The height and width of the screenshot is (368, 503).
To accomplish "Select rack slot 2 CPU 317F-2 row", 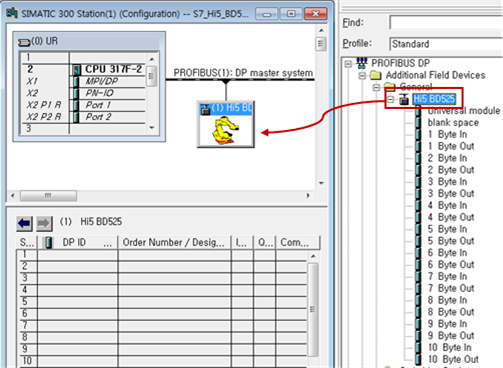I will pyautogui.click(x=83, y=69).
